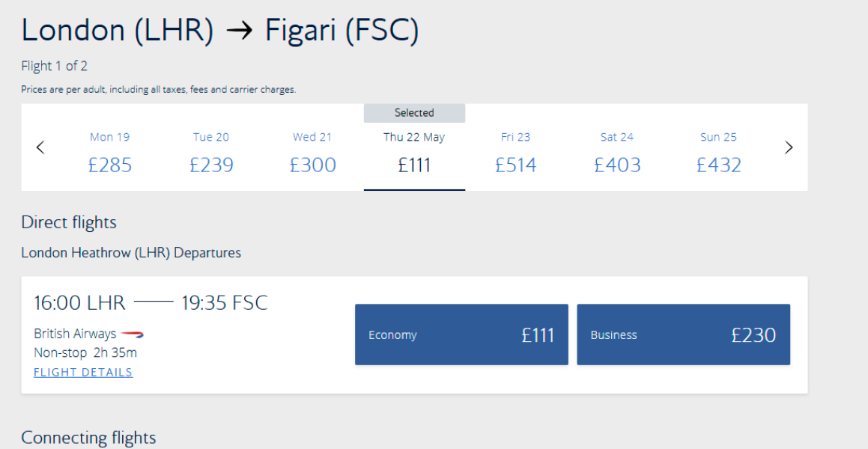This screenshot has height=449, width=868.
Task: Click the 16:00 LHR departure time
Action: (78, 302)
